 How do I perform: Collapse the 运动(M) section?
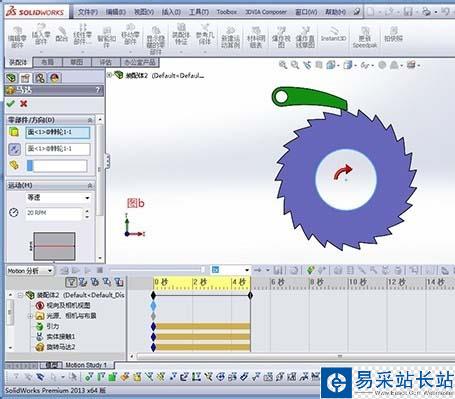[90, 185]
